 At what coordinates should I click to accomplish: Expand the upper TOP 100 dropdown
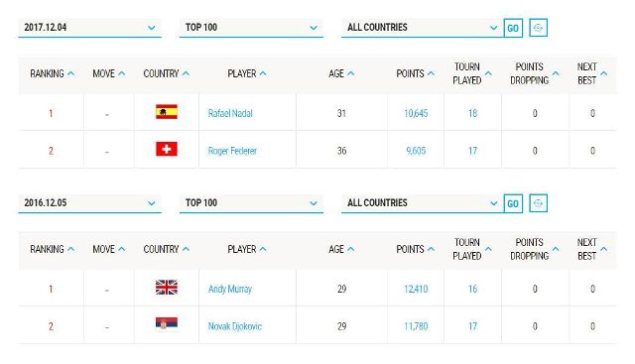coord(251,28)
